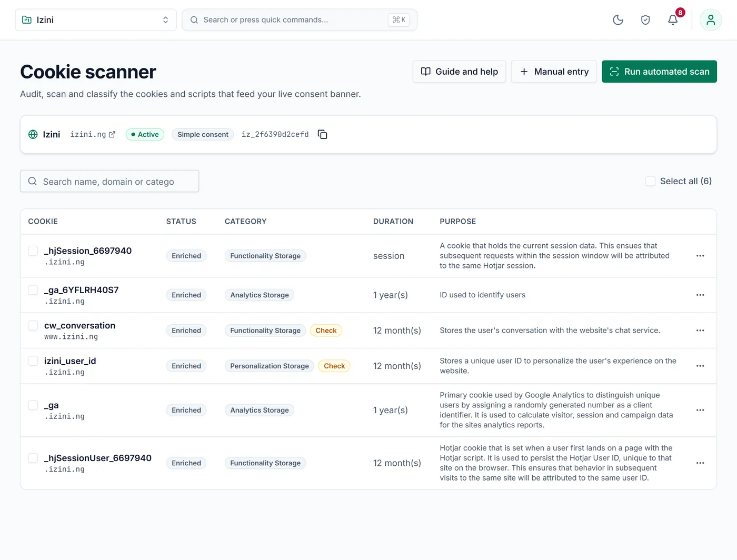Open row actions for _ga cookie
Viewport: 737px width, 560px height.
tap(700, 410)
